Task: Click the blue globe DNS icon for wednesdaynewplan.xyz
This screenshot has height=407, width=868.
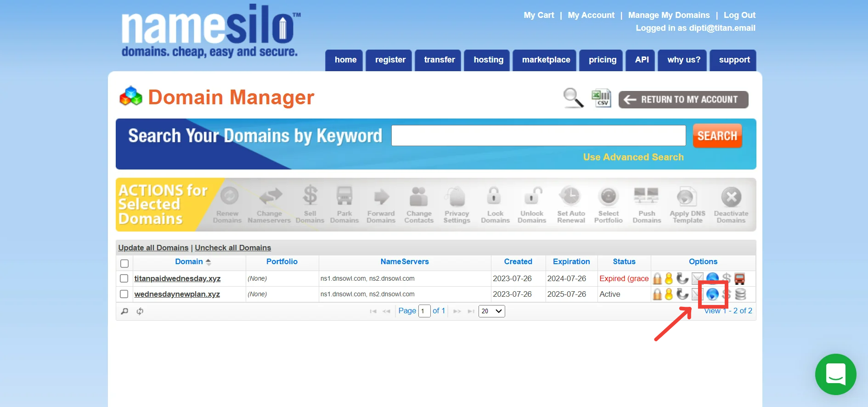Action: tap(712, 294)
